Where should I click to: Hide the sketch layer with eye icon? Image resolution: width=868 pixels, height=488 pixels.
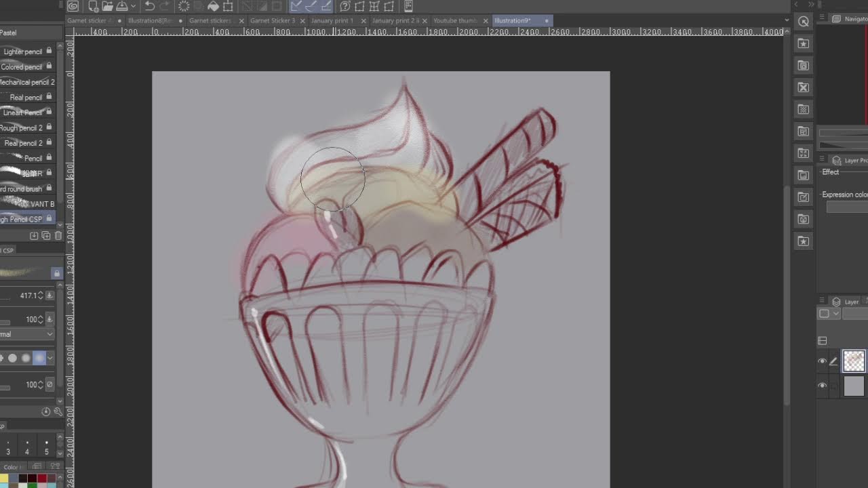tap(822, 361)
